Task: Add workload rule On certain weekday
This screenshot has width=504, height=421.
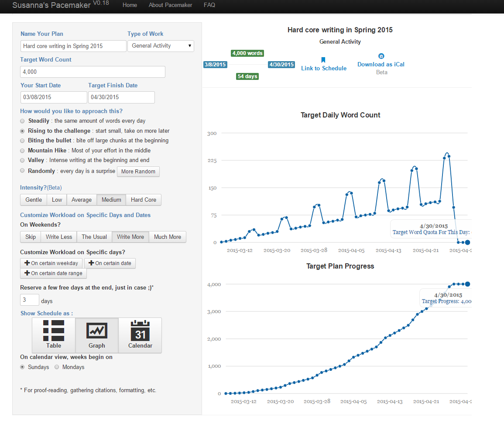Action: 51,263
